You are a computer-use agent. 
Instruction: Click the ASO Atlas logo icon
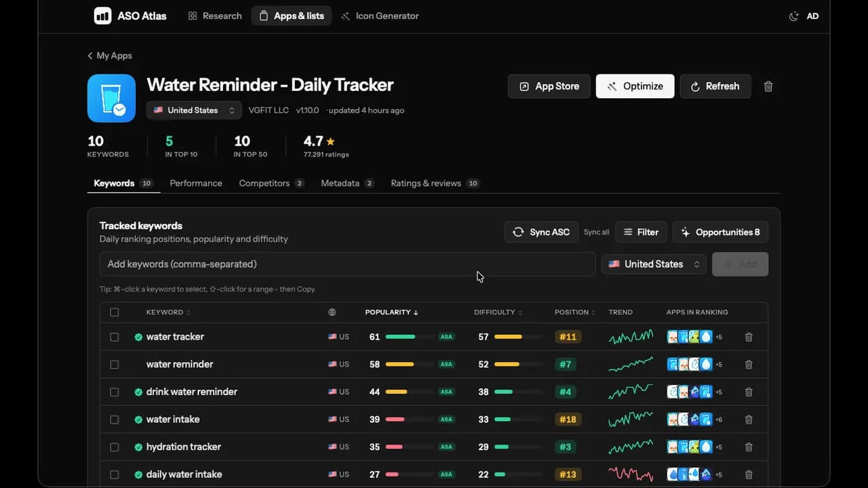102,16
